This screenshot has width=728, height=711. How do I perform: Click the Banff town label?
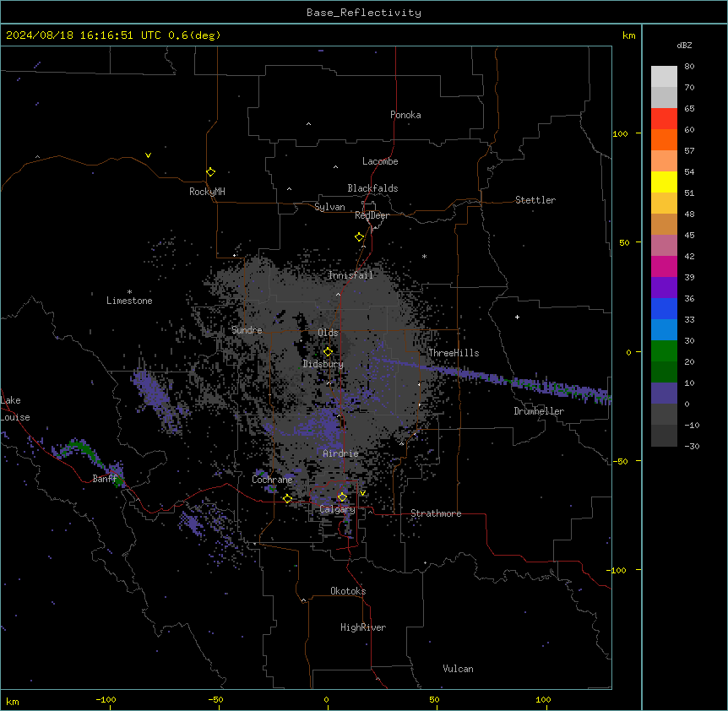105,479
